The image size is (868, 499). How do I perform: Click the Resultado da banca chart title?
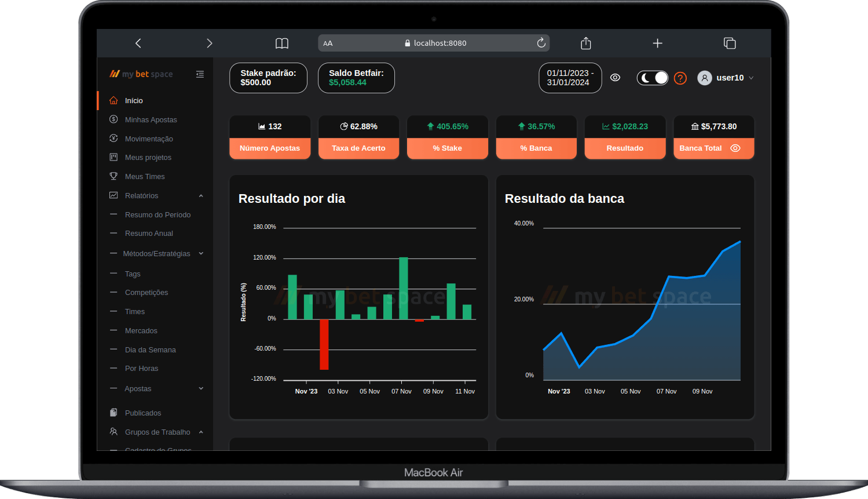pyautogui.click(x=565, y=199)
